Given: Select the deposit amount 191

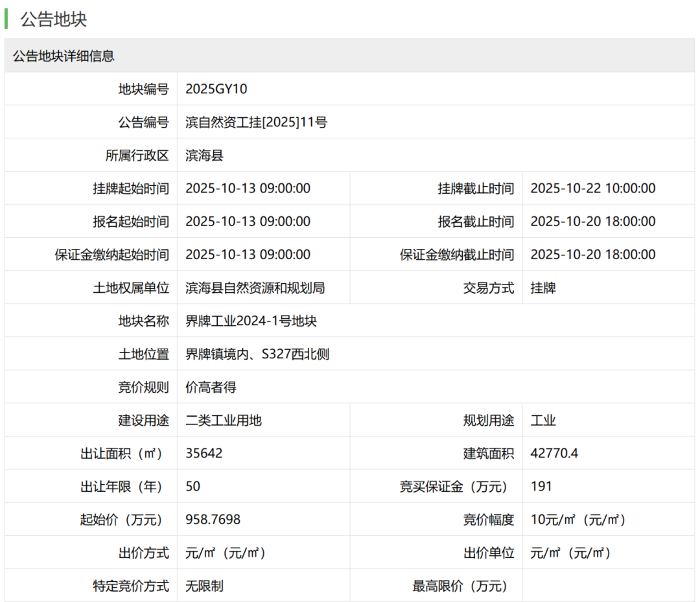Looking at the screenshot, I should pyautogui.click(x=541, y=487).
